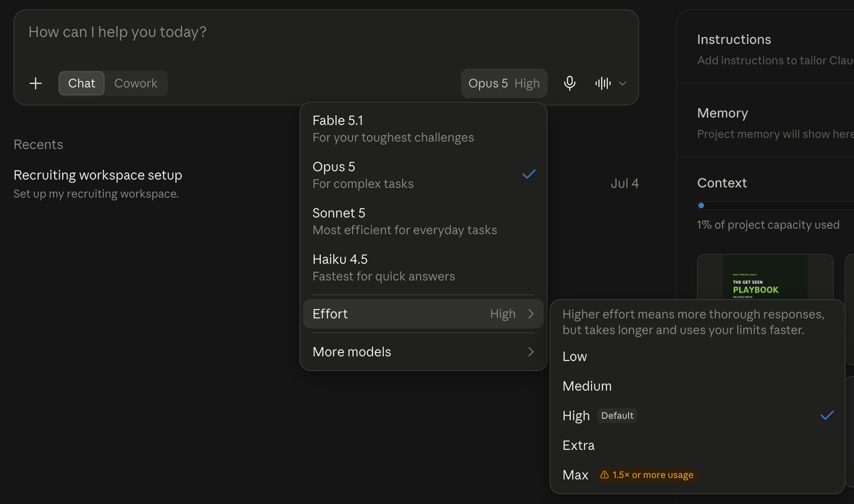Click the '1% of project capacity used' text
The height and width of the screenshot is (504, 854).
click(768, 225)
